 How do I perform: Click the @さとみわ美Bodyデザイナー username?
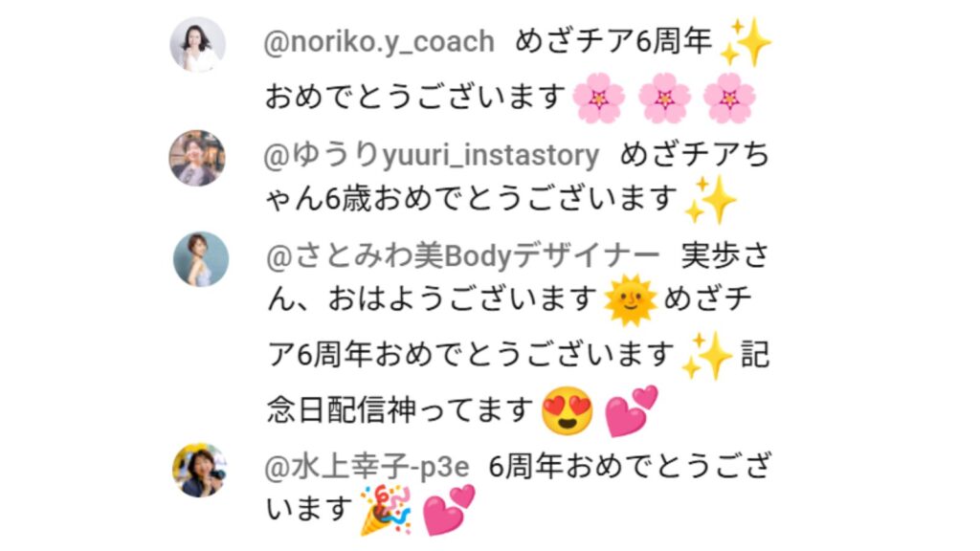(x=463, y=254)
